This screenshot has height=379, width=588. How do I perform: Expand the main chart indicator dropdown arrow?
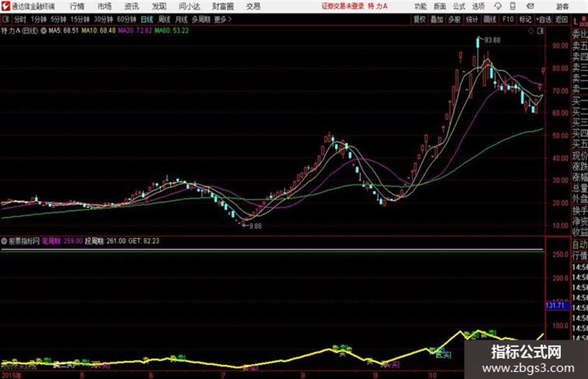click(44, 30)
